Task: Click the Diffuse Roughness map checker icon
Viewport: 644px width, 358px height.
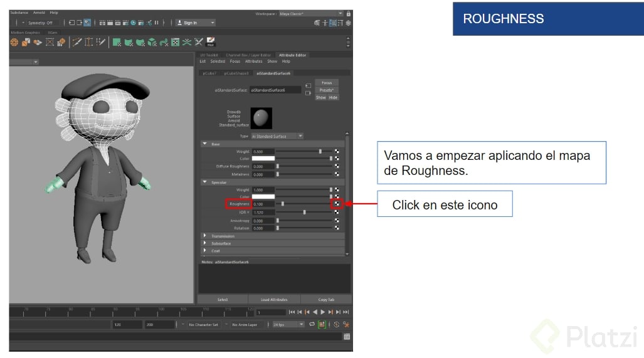Action: click(337, 166)
